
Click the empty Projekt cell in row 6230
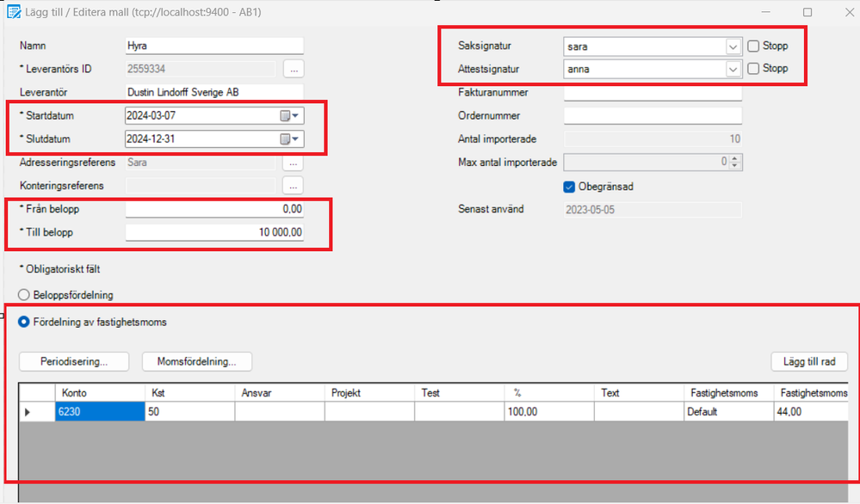[369, 412]
